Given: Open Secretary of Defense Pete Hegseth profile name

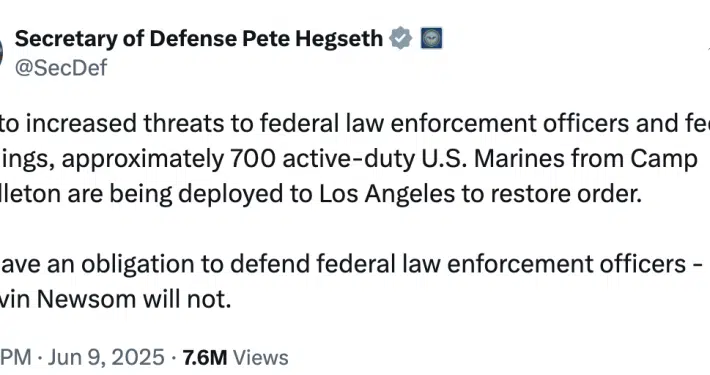Looking at the screenshot, I should [199, 38].
